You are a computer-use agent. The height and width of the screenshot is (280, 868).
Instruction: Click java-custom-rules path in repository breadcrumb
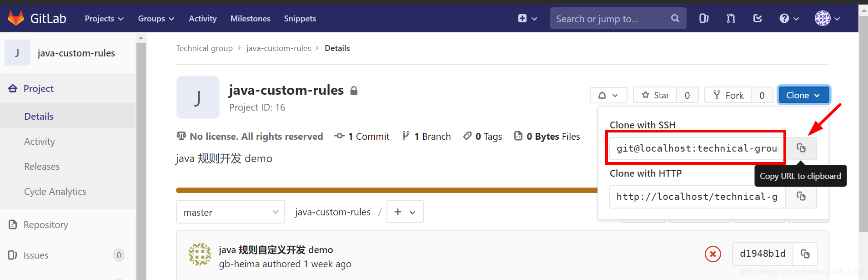pos(332,212)
